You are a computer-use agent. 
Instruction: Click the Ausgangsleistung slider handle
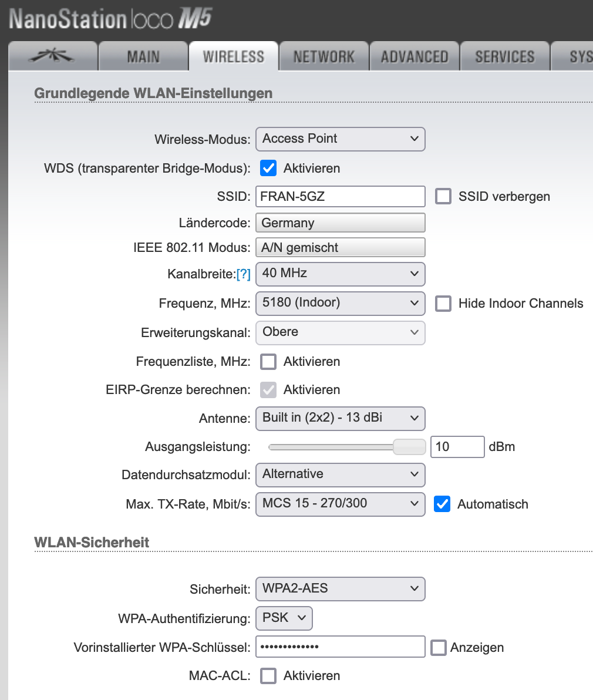(409, 447)
